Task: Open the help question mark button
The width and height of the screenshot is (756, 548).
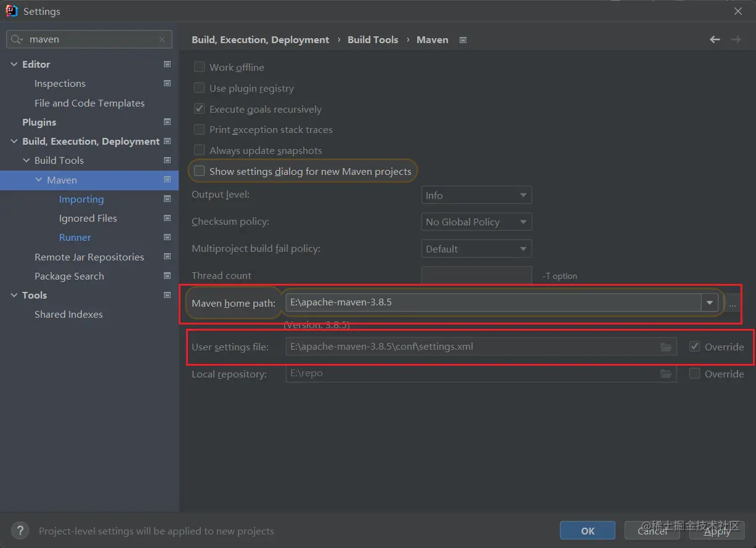Action: (x=20, y=530)
